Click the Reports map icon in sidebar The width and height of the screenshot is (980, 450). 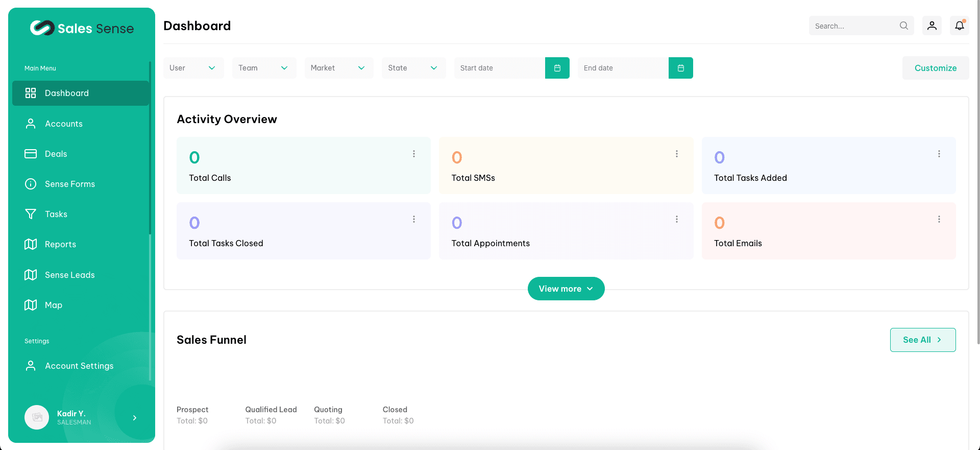point(31,244)
